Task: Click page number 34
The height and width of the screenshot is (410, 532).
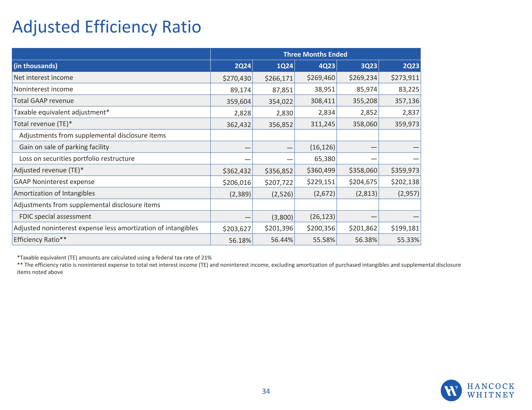Action: (266, 391)
